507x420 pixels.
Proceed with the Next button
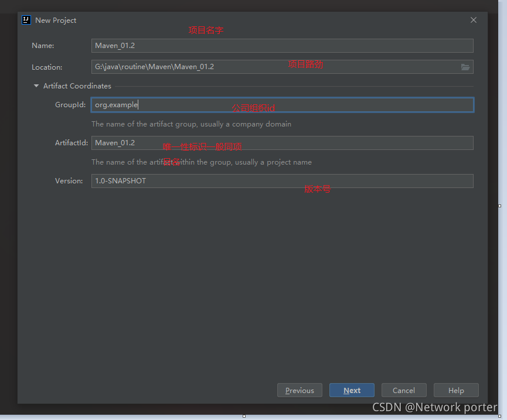(x=352, y=390)
